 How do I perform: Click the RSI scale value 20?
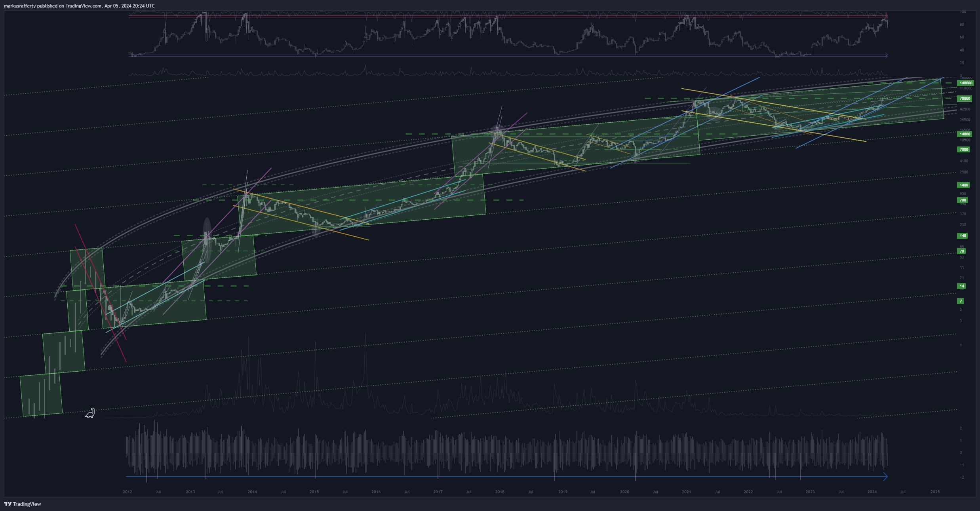(962, 63)
